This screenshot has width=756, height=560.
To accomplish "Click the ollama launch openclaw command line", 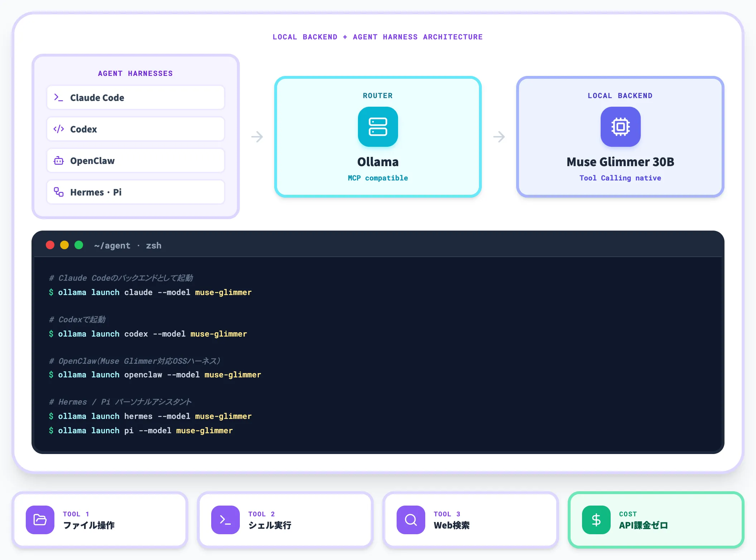I will [x=155, y=375].
